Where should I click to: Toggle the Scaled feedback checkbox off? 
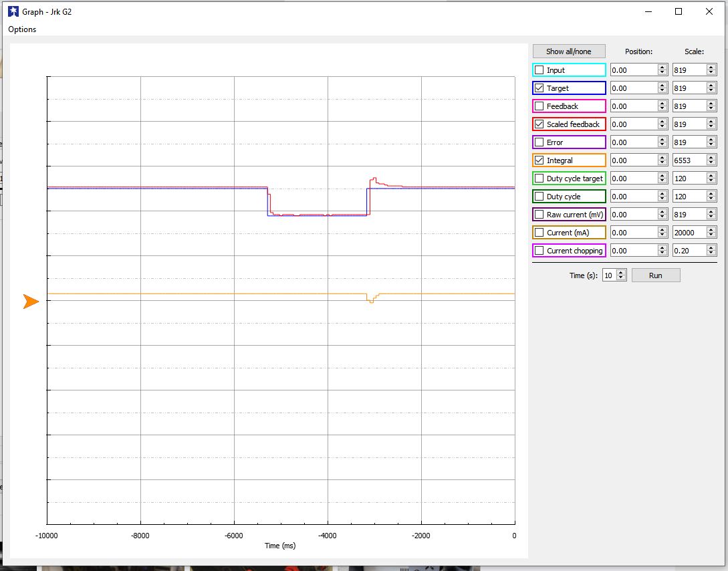pos(539,124)
